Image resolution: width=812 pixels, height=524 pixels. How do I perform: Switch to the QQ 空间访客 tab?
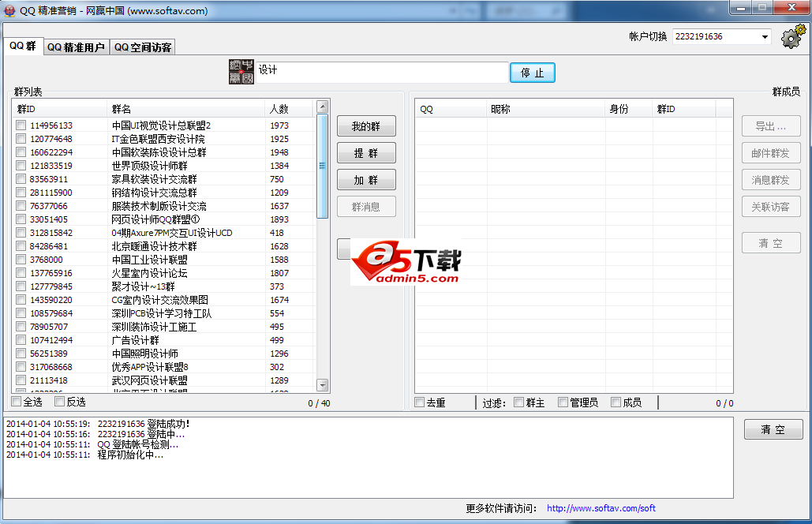pyautogui.click(x=142, y=47)
